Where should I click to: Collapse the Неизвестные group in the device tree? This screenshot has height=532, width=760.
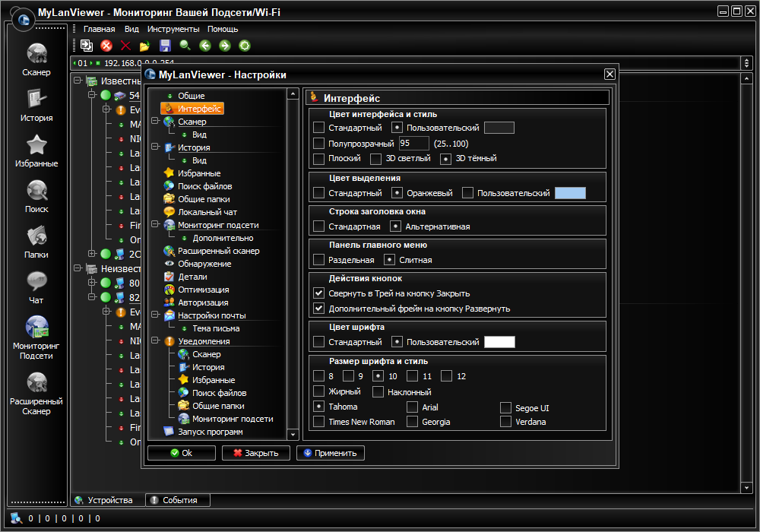point(78,268)
